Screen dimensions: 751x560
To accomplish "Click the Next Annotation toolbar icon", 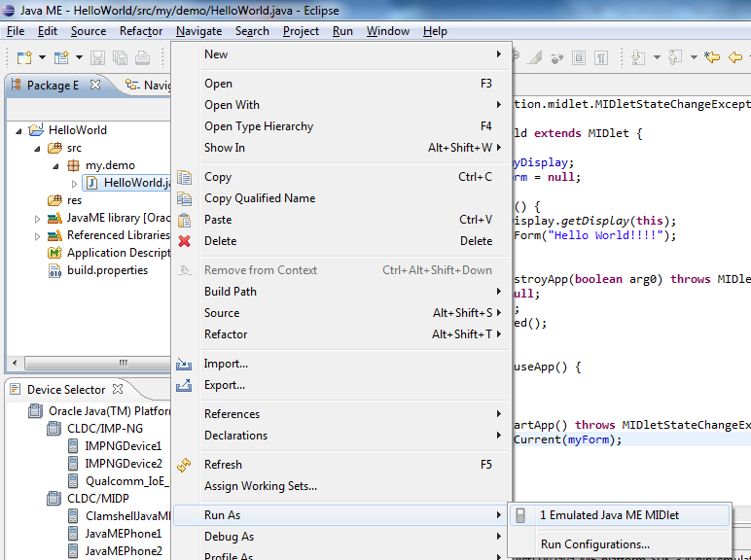I will (x=638, y=58).
